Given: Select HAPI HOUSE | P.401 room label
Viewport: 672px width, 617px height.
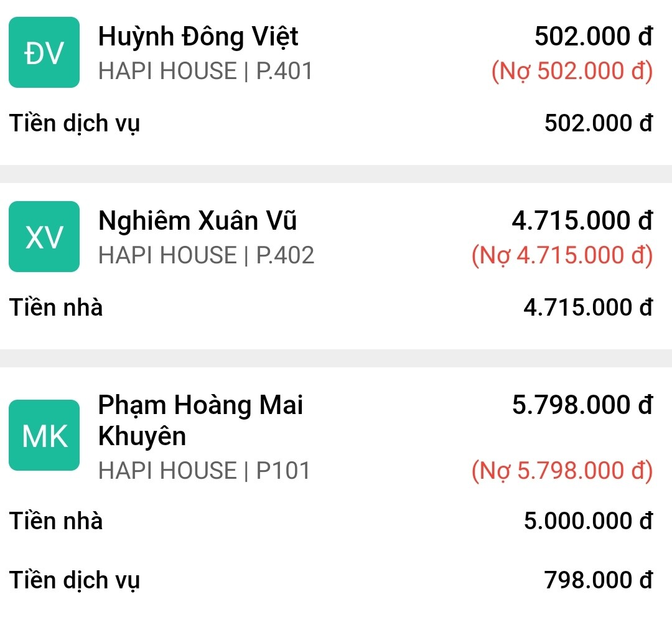Looking at the screenshot, I should [x=205, y=71].
